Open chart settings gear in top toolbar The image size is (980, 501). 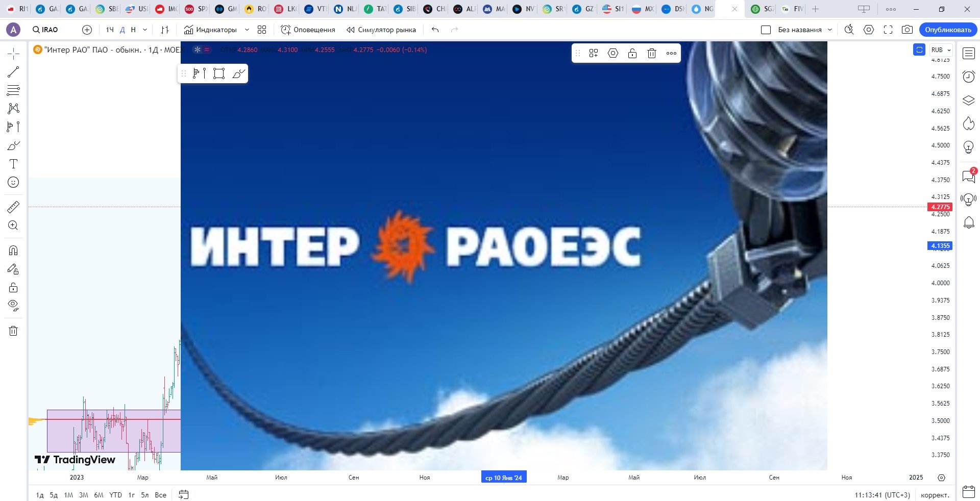869,30
